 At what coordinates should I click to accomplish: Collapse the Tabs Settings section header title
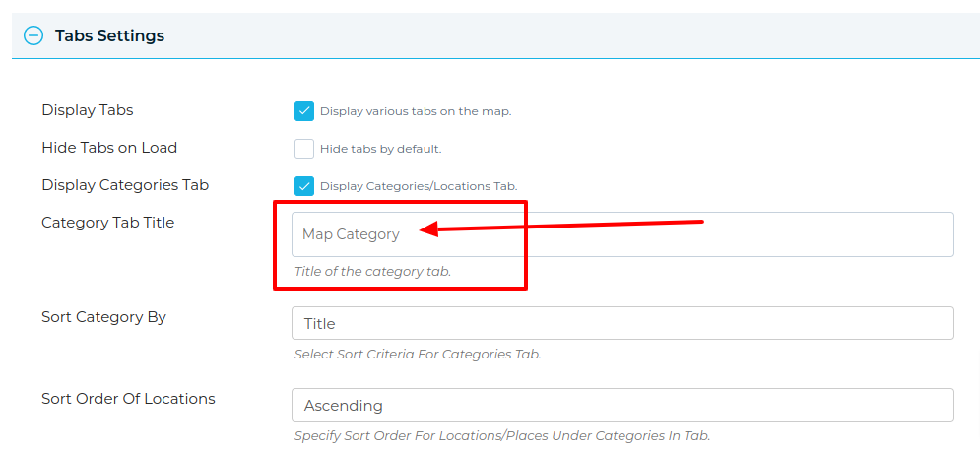109,35
